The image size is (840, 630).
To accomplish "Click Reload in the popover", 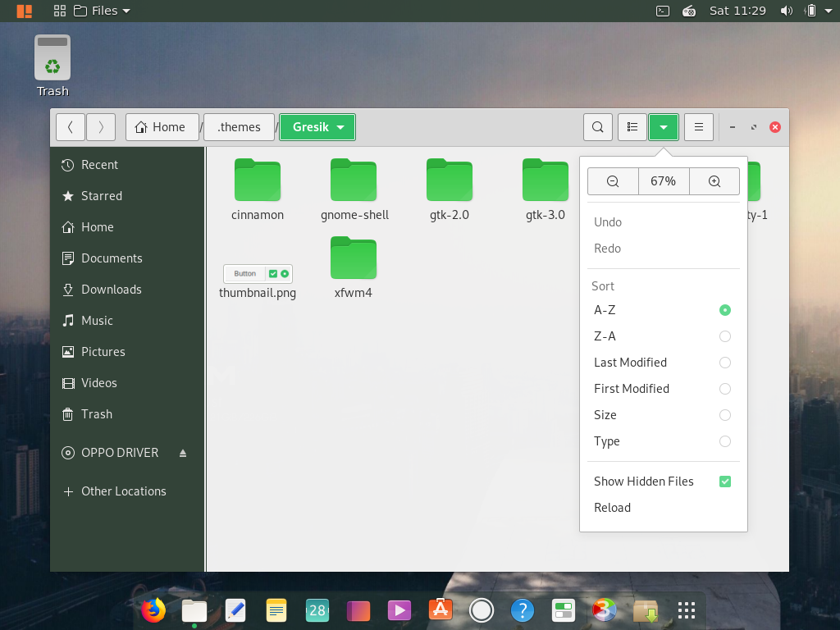I will [663, 508].
